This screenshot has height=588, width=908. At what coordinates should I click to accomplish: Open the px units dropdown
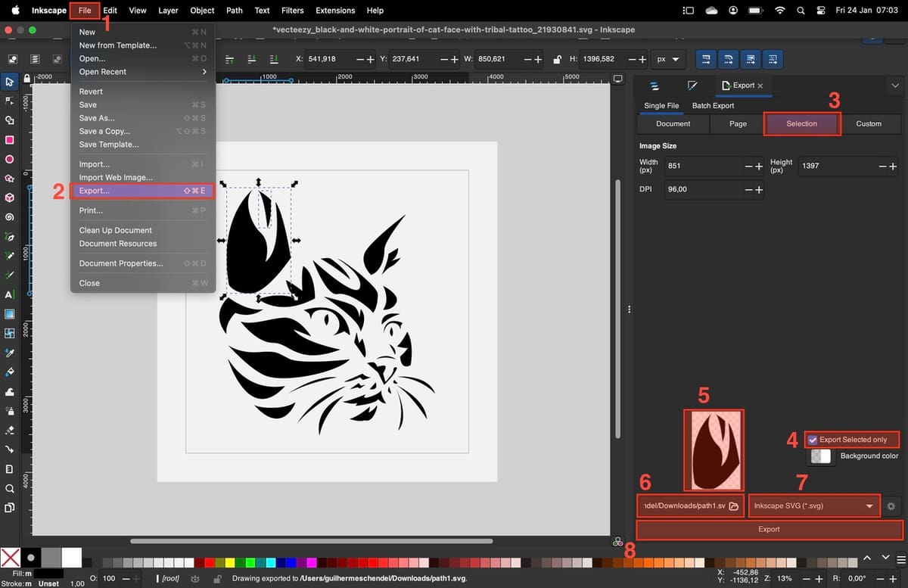click(x=667, y=59)
